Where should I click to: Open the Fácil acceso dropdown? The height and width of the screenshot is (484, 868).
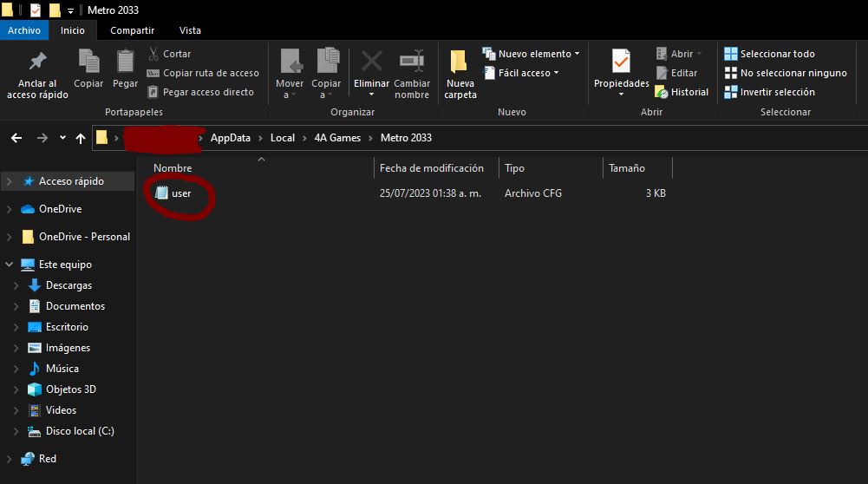pos(521,73)
